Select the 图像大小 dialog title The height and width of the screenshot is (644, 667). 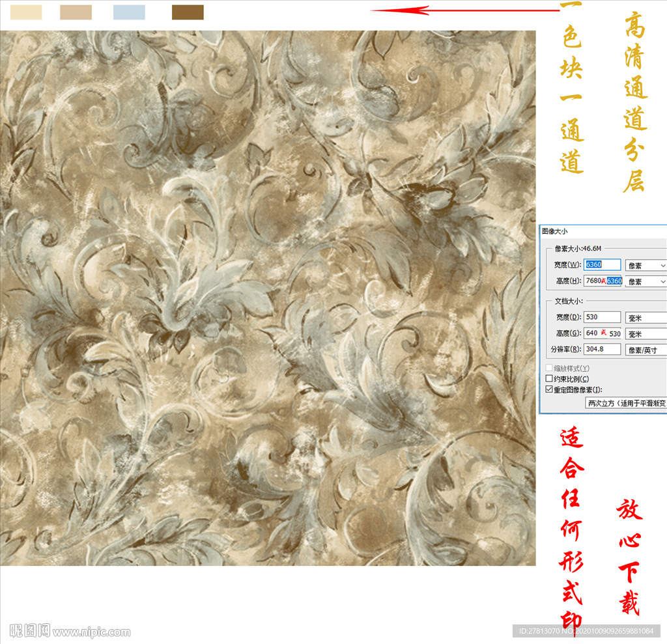click(555, 231)
